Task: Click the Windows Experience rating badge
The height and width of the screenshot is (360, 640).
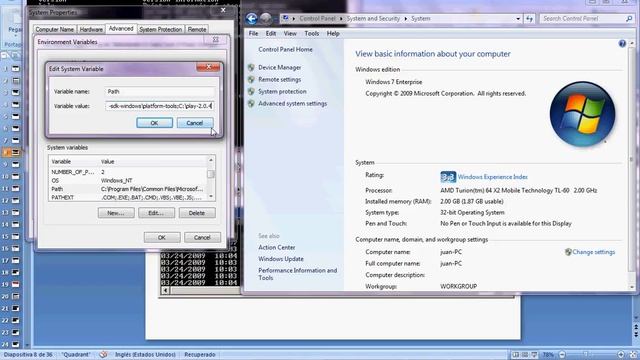Action: point(448,177)
